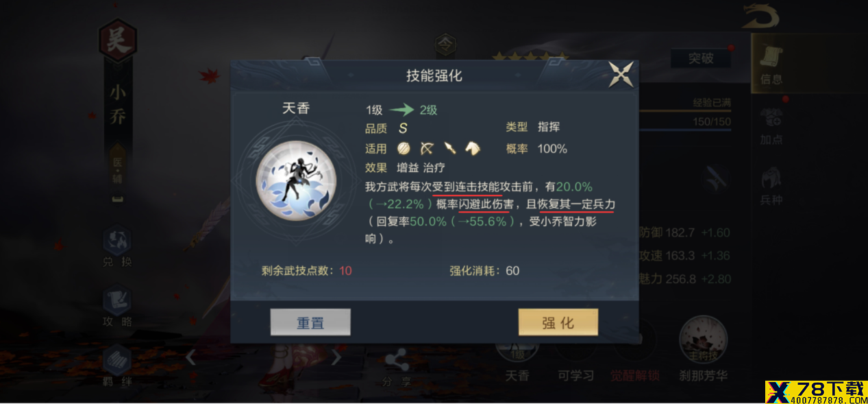
Task: Tap the return arrow at top right
Action: tap(762, 16)
